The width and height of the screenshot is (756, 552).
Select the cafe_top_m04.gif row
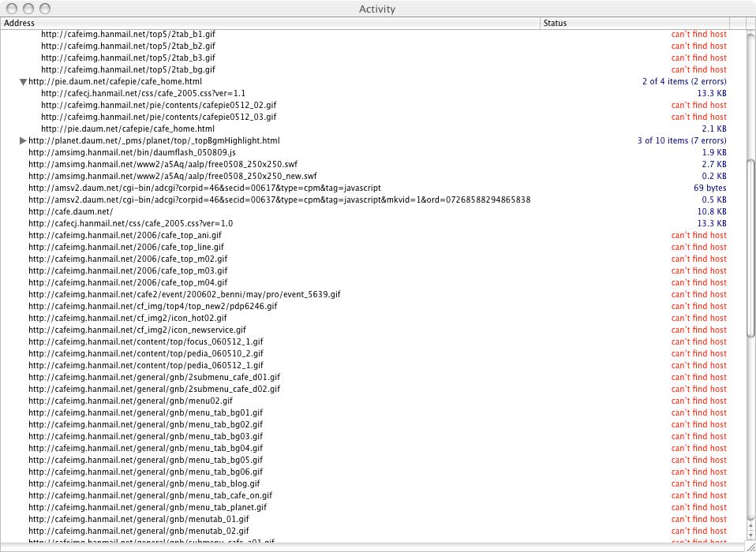(373, 283)
